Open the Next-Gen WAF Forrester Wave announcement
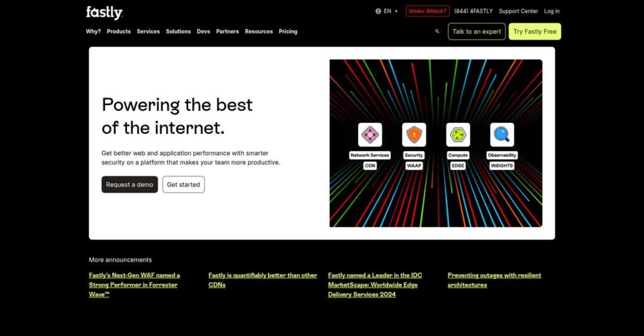The image size is (644, 336). pos(135,284)
